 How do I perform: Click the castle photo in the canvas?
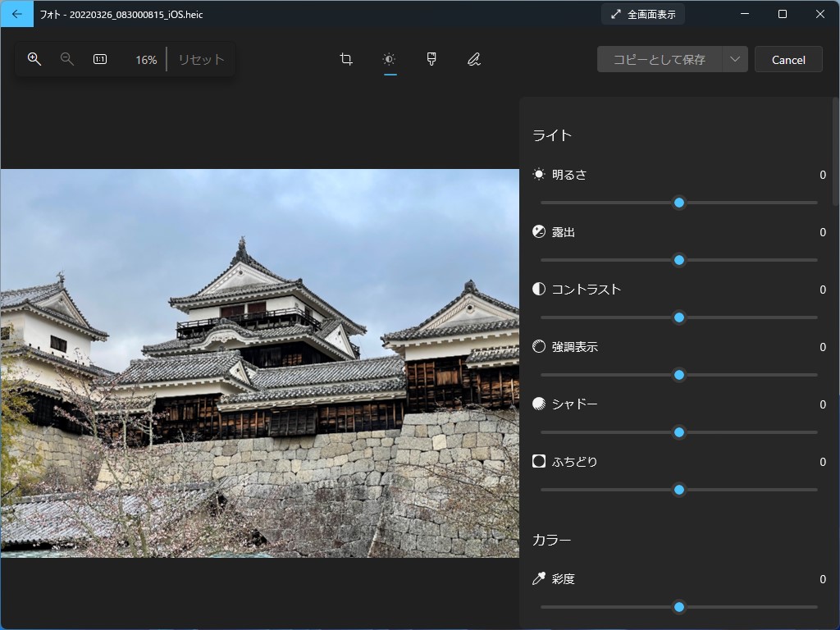click(x=259, y=363)
